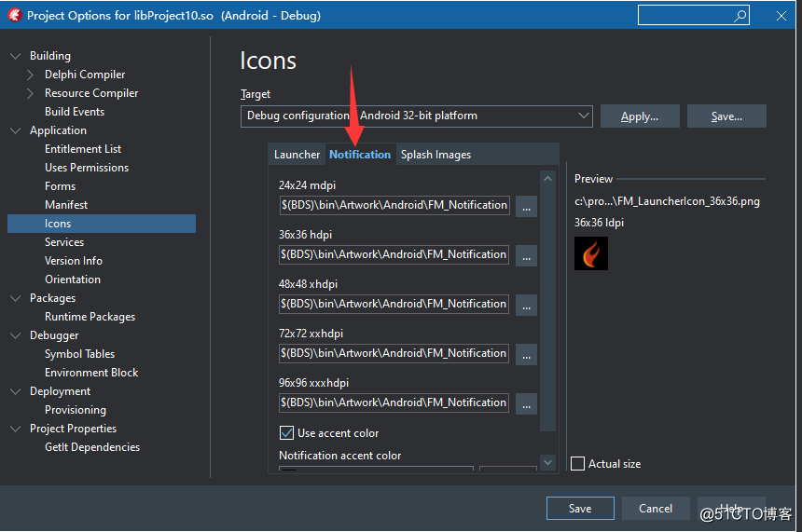The width and height of the screenshot is (802, 532).
Task: Expand the Delphi Compiler node
Action: coord(31,75)
